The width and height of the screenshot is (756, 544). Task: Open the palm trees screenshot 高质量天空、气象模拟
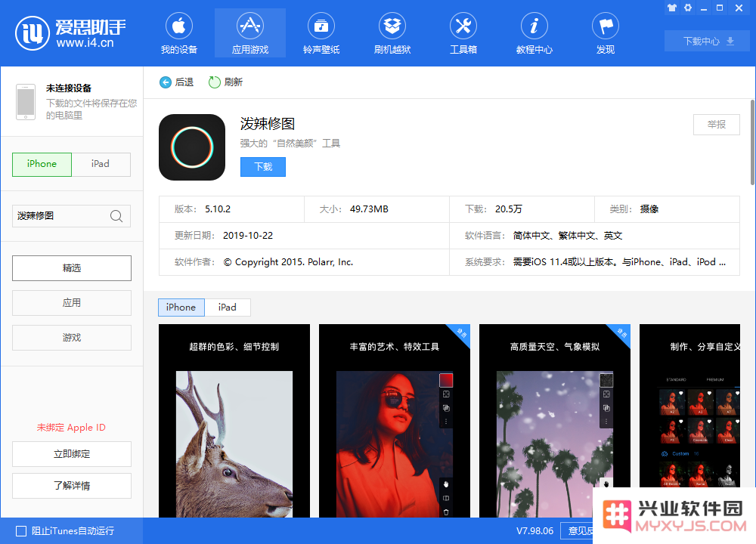click(x=555, y=421)
